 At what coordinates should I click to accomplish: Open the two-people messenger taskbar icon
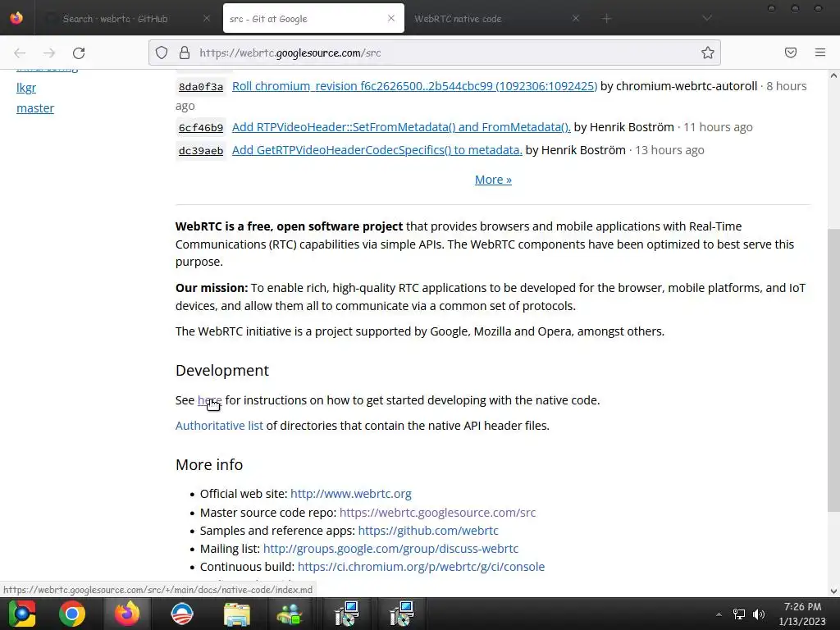coord(290,614)
